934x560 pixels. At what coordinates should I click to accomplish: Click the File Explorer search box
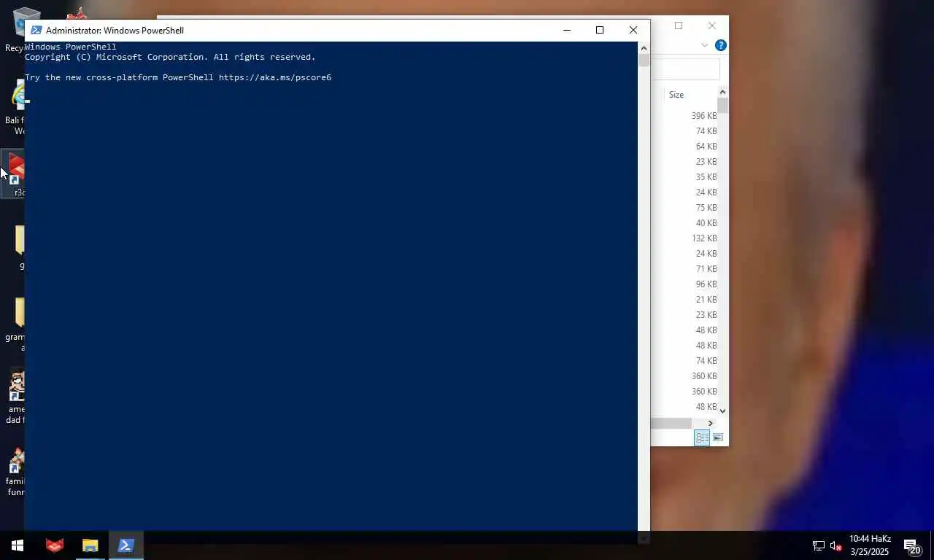[685, 69]
